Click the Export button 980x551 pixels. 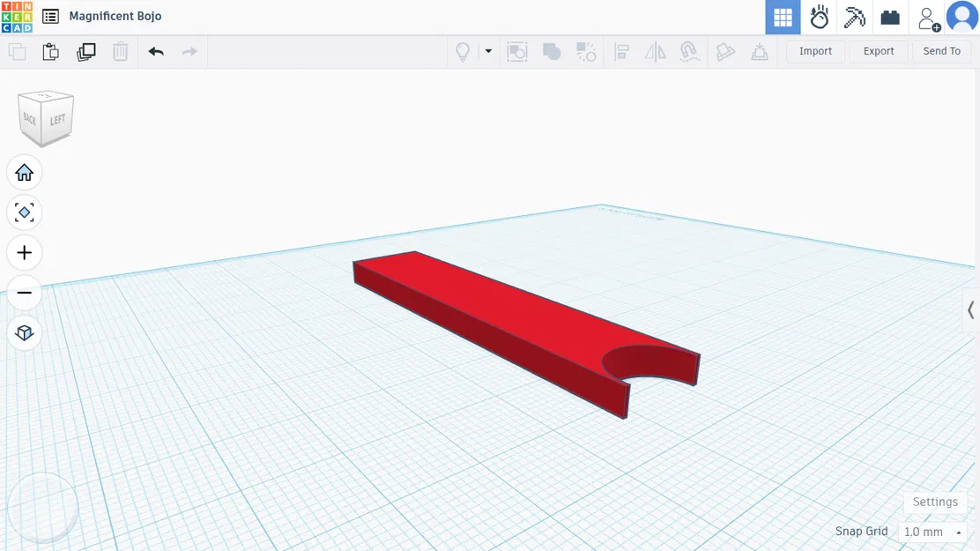pyautogui.click(x=878, y=51)
